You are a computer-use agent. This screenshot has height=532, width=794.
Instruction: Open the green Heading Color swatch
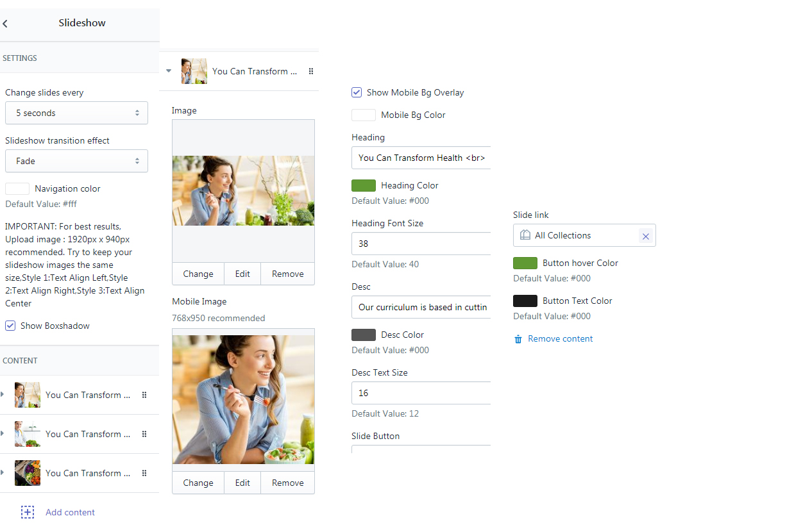click(364, 185)
